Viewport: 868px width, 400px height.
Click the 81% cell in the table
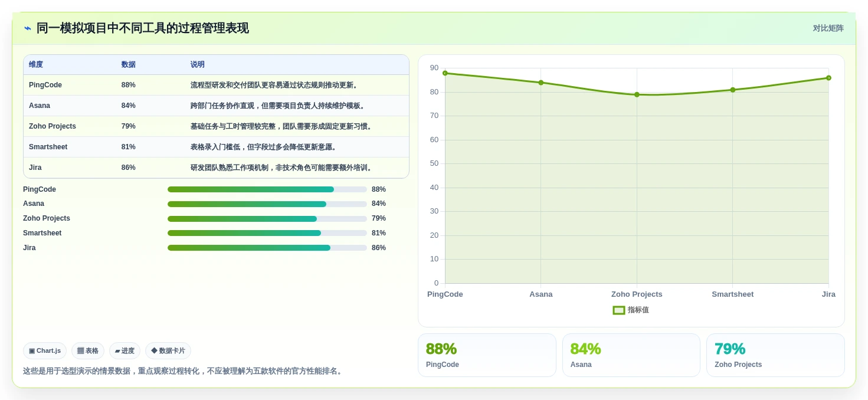[x=129, y=147]
